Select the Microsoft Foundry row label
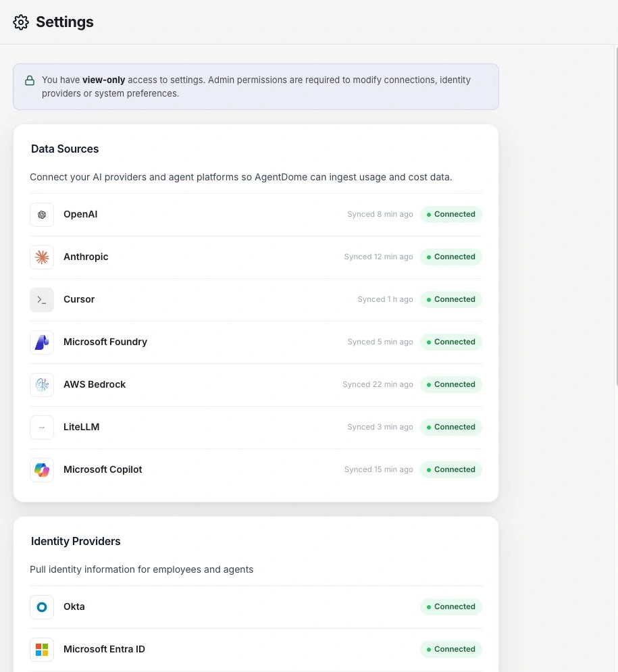 (x=105, y=342)
